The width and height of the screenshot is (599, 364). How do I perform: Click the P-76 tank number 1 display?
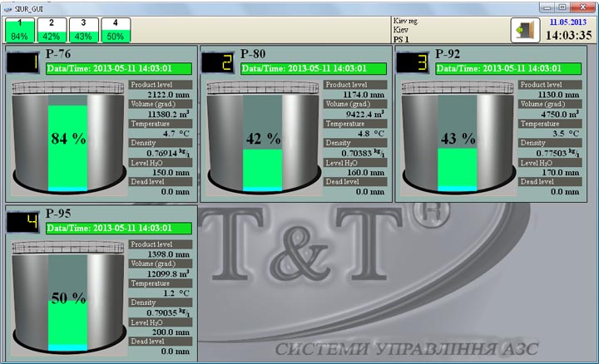(23, 62)
